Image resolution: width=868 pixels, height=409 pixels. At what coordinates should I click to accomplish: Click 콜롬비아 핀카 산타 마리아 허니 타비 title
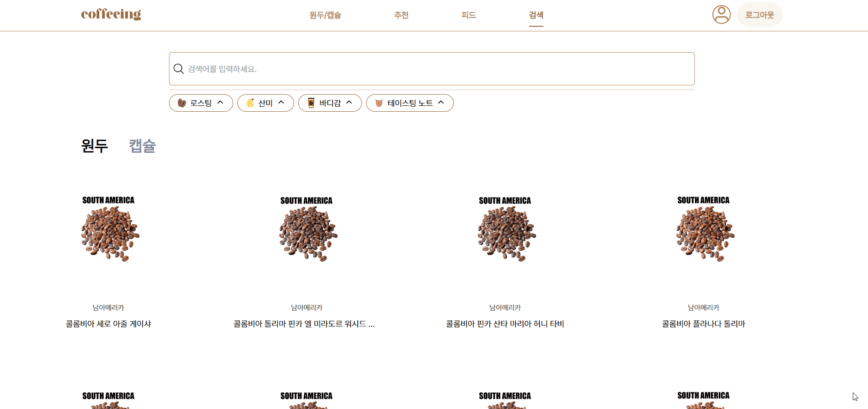coord(505,324)
